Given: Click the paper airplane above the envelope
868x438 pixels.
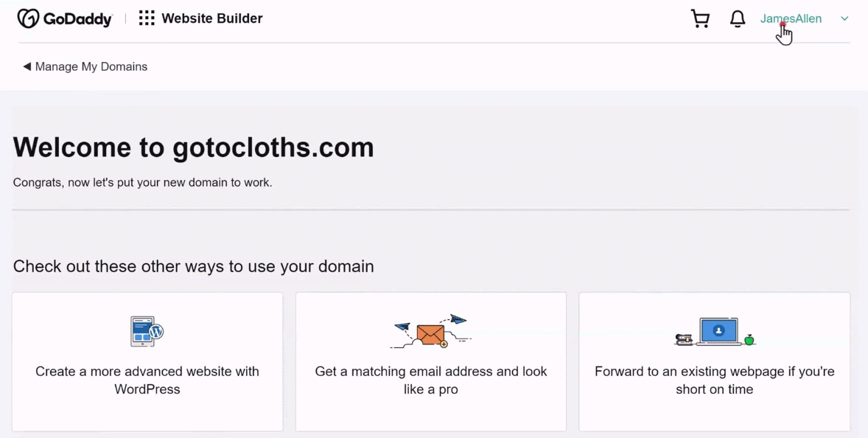Looking at the screenshot, I should [x=458, y=319].
